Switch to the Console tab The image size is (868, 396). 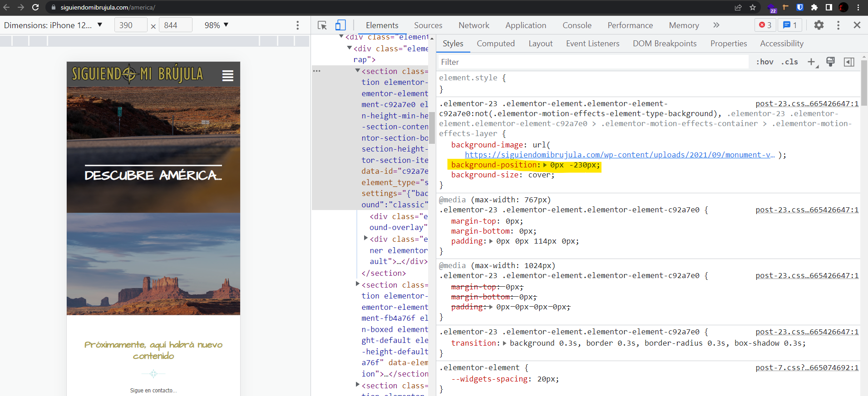pos(577,25)
